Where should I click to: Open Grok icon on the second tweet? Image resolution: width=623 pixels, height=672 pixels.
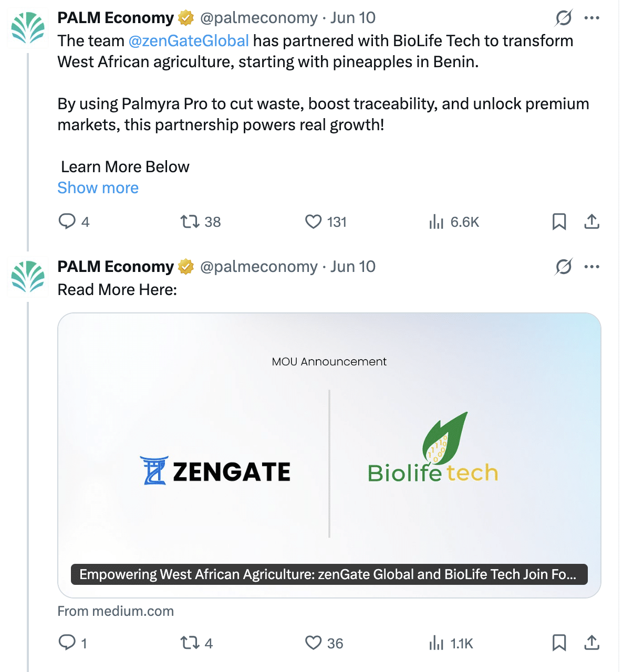tap(564, 267)
